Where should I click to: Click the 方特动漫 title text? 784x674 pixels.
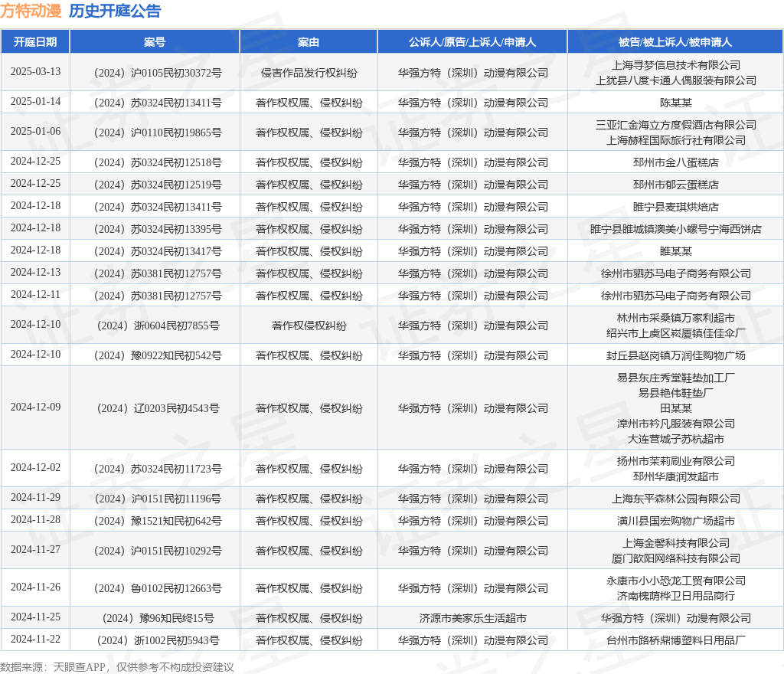31,11
